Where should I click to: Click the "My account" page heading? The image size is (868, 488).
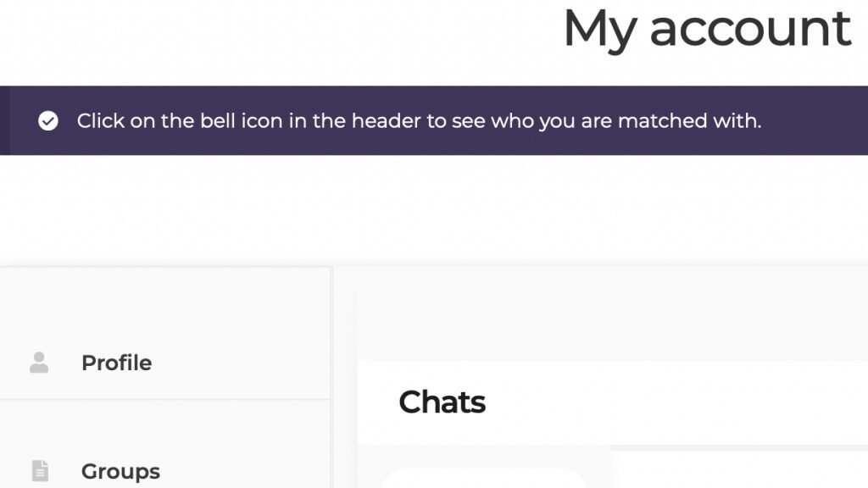pyautogui.click(x=706, y=27)
